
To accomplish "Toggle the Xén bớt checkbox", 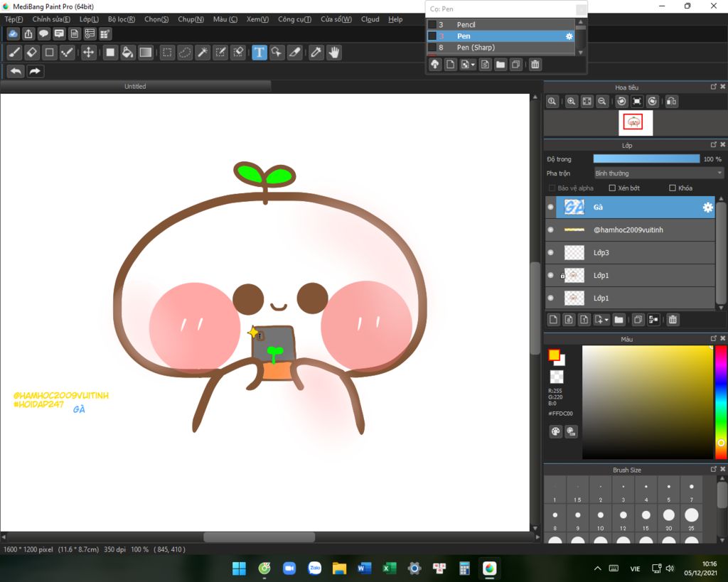I will pos(612,188).
